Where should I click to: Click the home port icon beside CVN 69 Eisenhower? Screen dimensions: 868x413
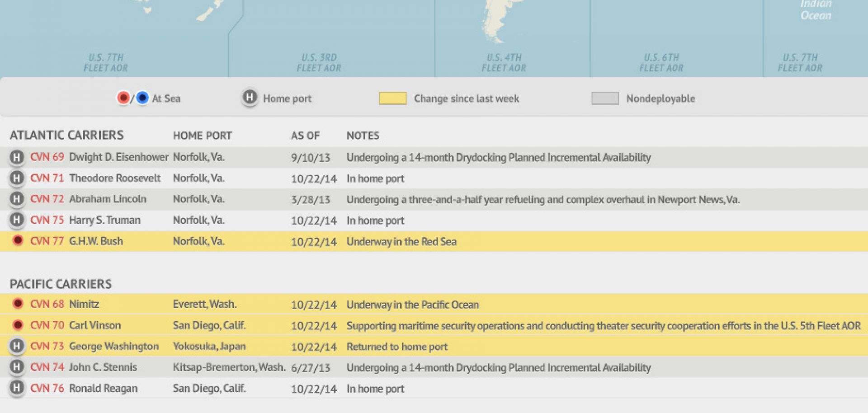point(17,157)
